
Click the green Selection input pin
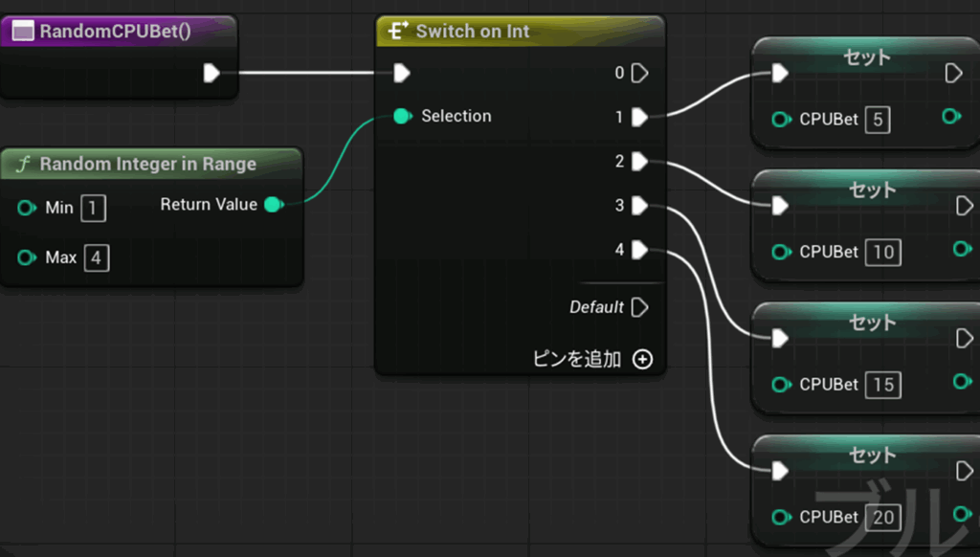coord(402,116)
